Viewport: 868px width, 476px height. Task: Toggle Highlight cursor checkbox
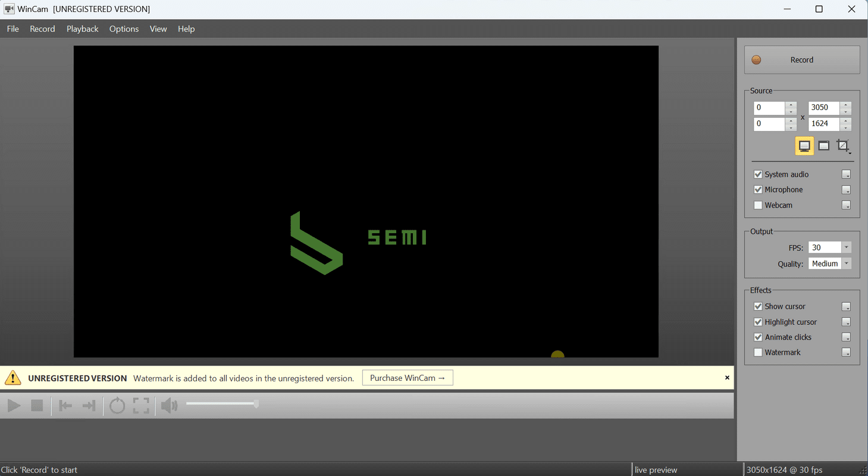758,322
